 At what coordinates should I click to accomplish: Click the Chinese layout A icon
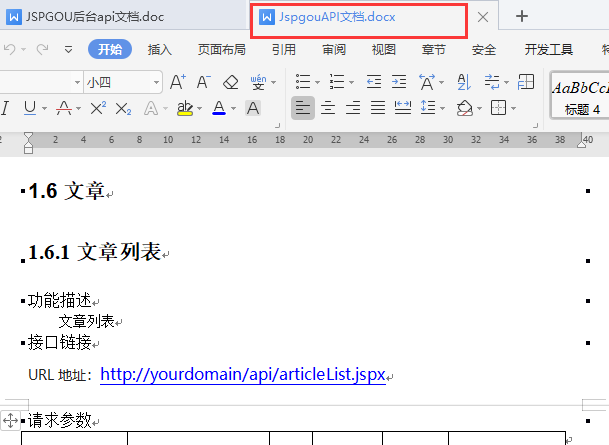427,82
